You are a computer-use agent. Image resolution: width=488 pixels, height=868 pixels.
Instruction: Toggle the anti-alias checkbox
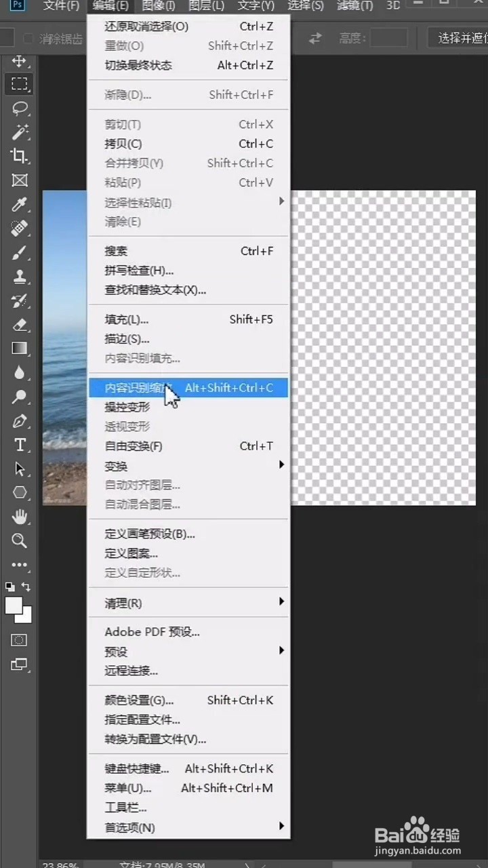point(28,39)
